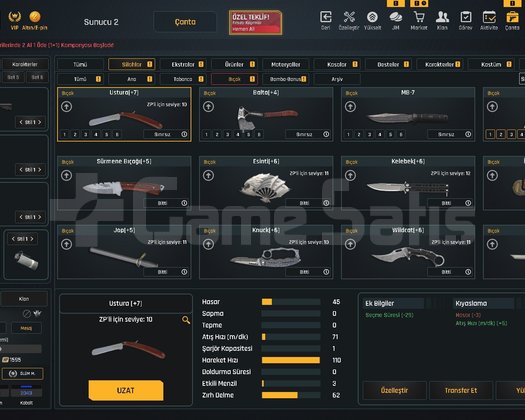Switch to the Tabanca weapon sub-tab
This screenshot has width=525, height=420.
click(x=183, y=79)
